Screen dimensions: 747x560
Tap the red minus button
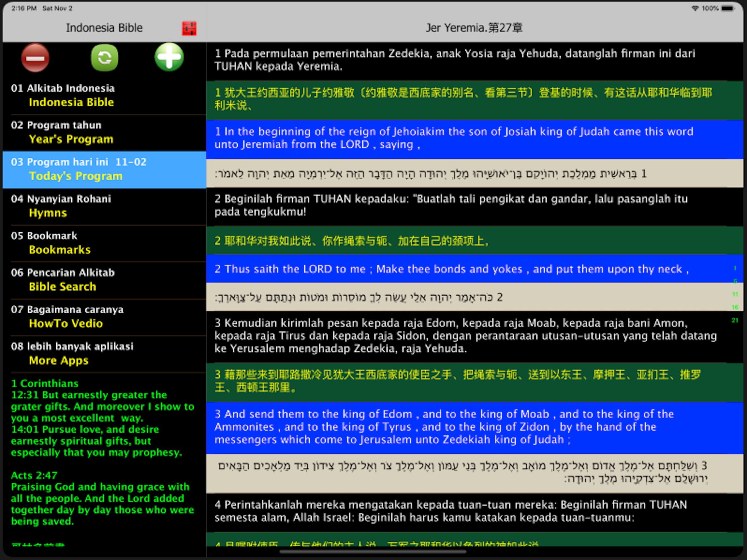click(x=35, y=58)
